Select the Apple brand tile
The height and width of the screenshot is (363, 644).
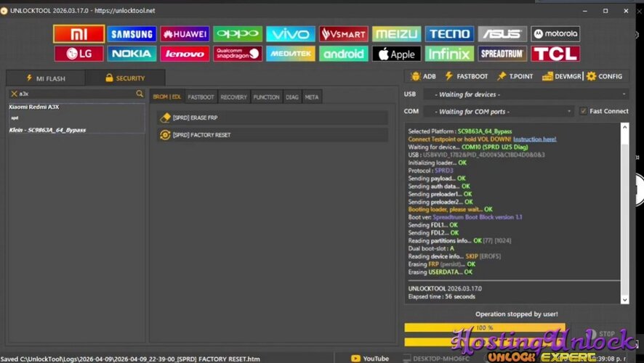(x=396, y=54)
